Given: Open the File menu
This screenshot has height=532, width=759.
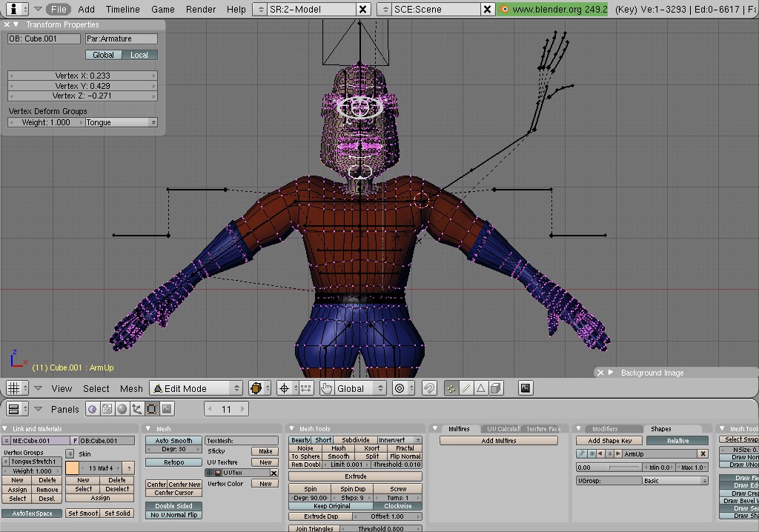Looking at the screenshot, I should pos(59,9).
